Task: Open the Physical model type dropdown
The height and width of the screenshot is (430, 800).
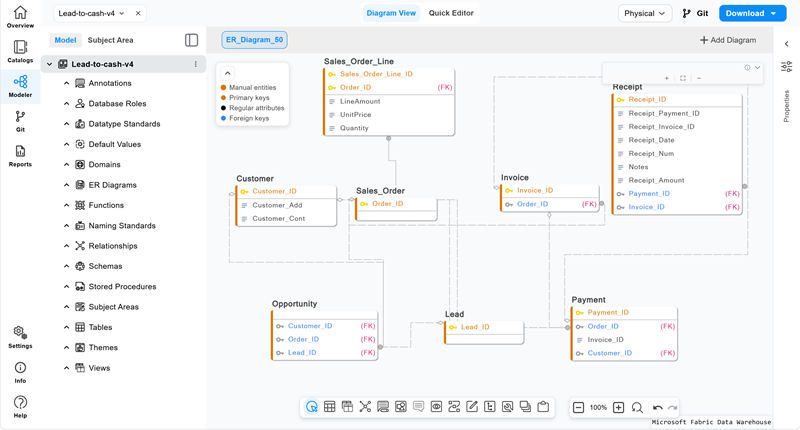Action: 645,13
